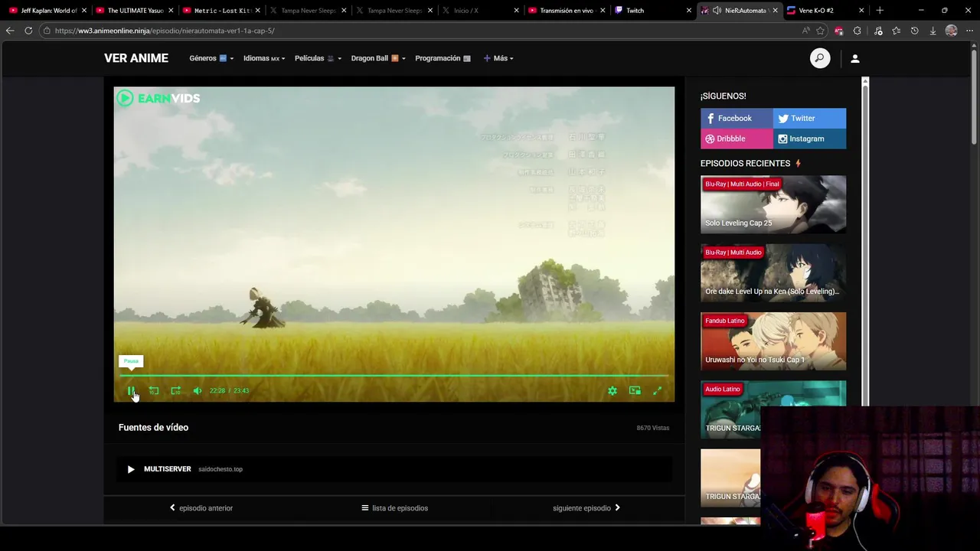This screenshot has width=980, height=551.
Task: Open the user account icon
Action: click(x=855, y=58)
